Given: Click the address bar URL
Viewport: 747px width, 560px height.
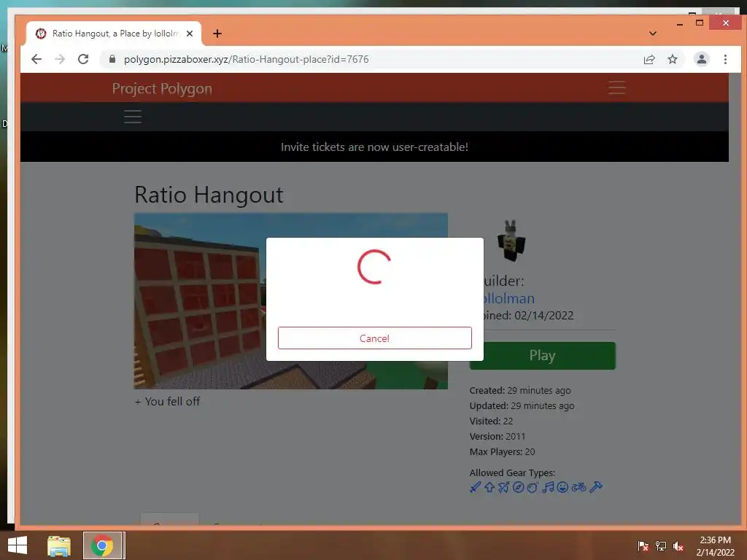Looking at the screenshot, I should pos(247,59).
